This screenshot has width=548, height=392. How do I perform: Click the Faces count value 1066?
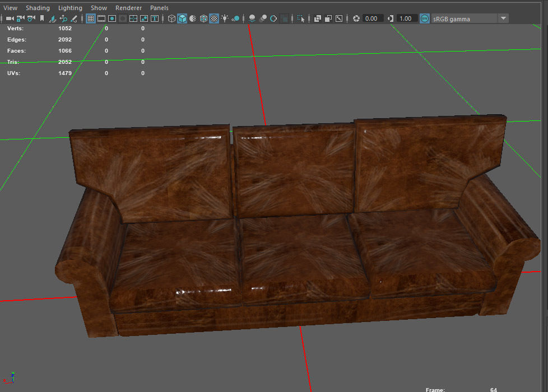click(x=64, y=50)
